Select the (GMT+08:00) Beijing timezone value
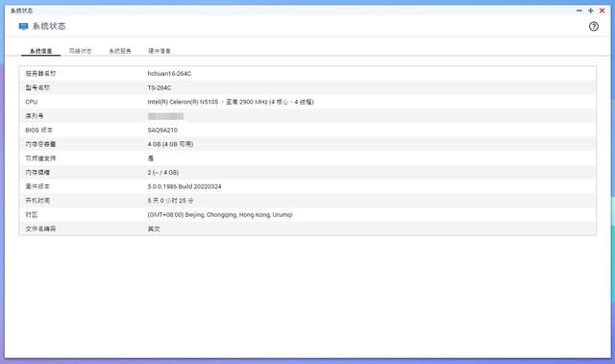This screenshot has width=615, height=364. pos(220,215)
